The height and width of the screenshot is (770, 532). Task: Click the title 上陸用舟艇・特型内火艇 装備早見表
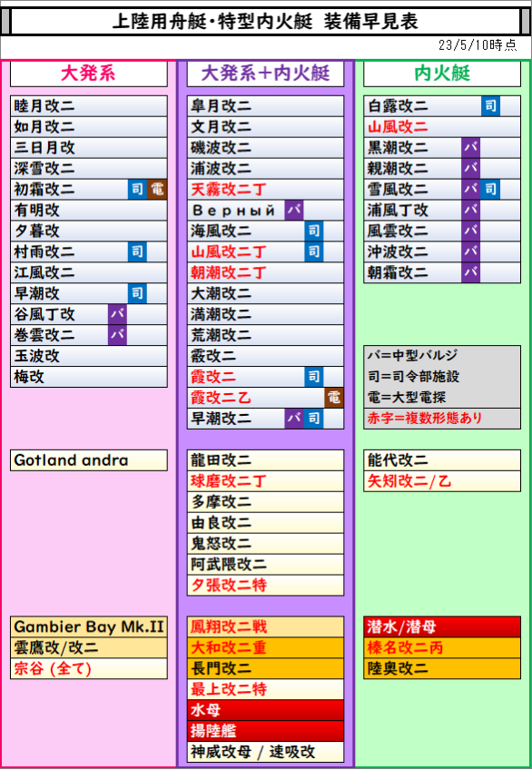[265, 22]
